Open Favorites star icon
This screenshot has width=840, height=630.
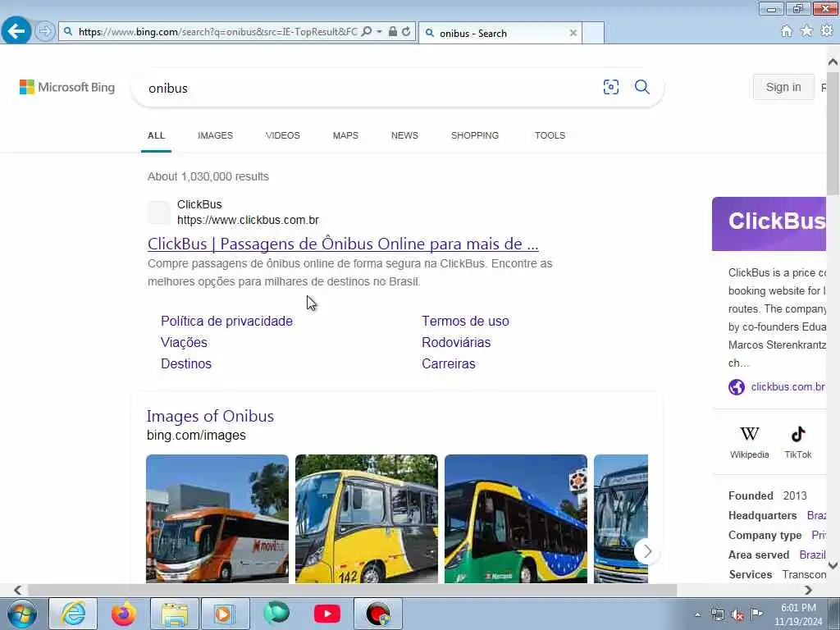(806, 31)
